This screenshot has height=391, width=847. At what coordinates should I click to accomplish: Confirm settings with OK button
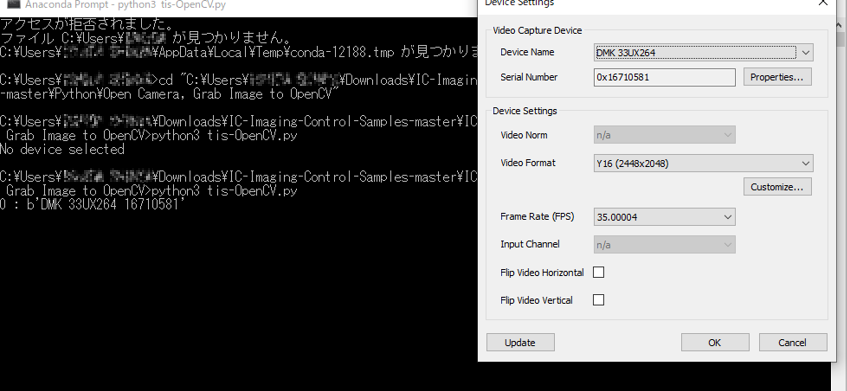coord(715,342)
